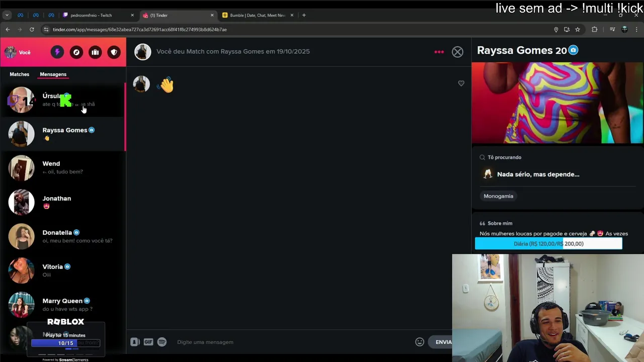The height and width of the screenshot is (362, 644).
Task: Click the 'Monogamia' tag
Action: pos(499,196)
